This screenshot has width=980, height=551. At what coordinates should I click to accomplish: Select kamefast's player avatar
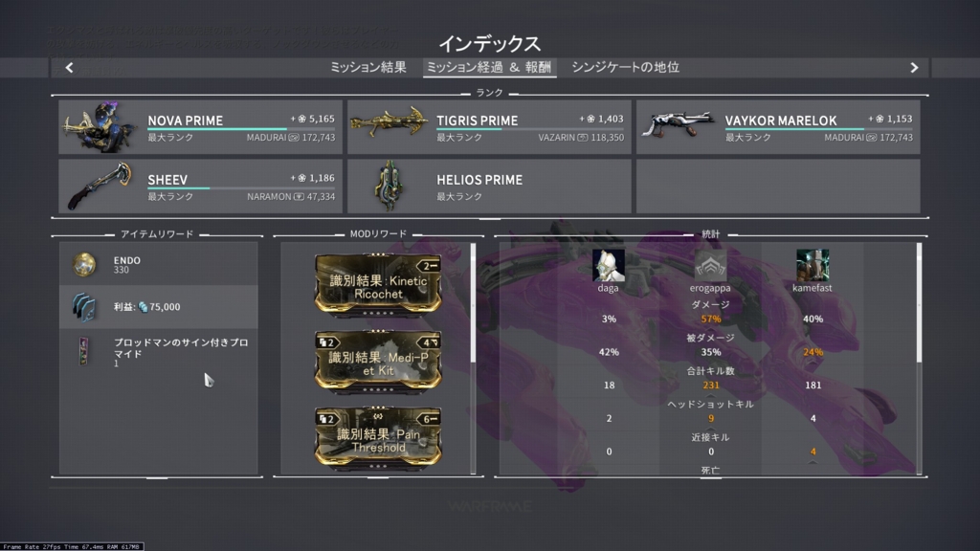coord(813,266)
